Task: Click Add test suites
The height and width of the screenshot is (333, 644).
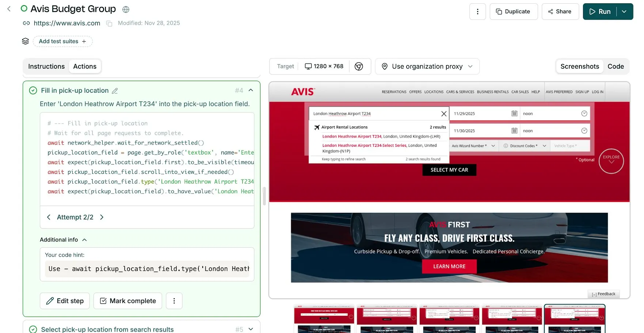Action: tap(63, 41)
